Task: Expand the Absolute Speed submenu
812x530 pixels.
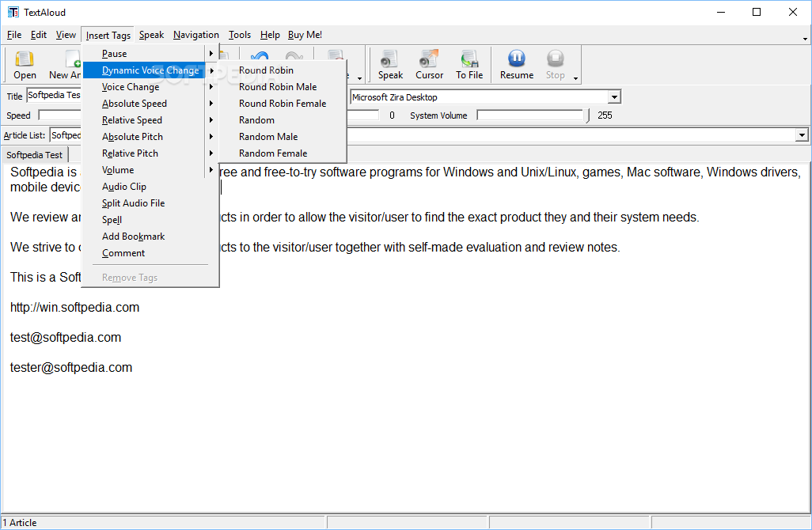Action: [x=150, y=103]
